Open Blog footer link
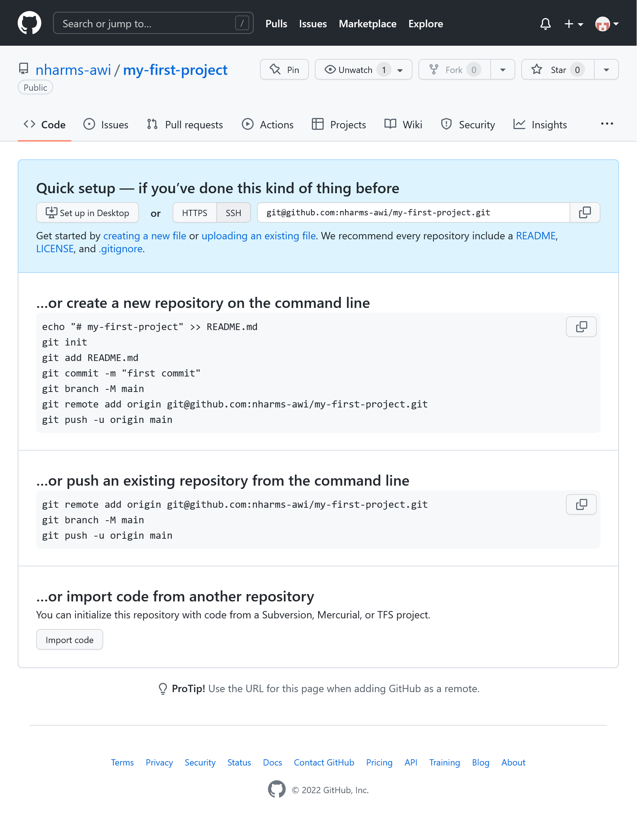This screenshot has height=840, width=637. tap(481, 763)
